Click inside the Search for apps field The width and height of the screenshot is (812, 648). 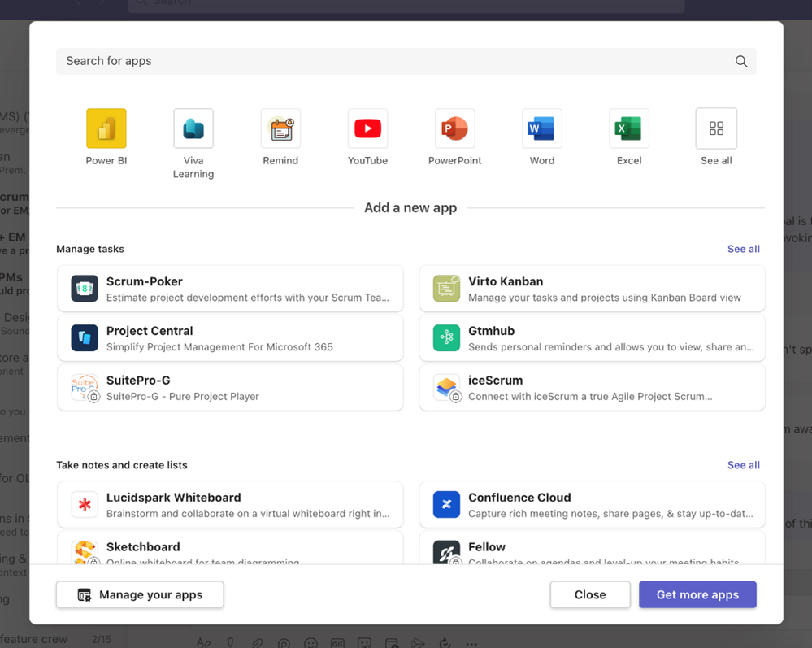pos(406,61)
